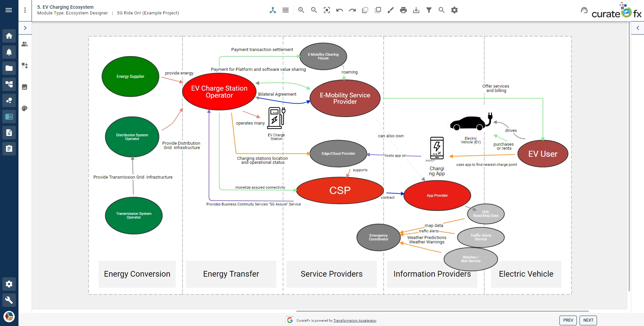Select the Edge/Cloud Provider node

(x=338, y=153)
